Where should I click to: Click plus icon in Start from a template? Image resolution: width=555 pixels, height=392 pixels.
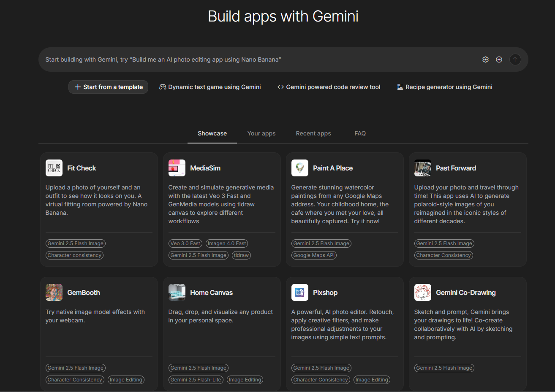(x=78, y=87)
